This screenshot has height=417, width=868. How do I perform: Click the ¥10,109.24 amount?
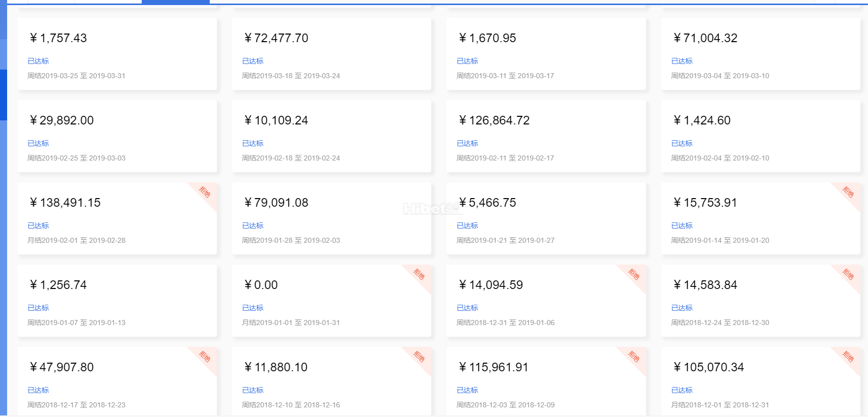[x=276, y=120]
